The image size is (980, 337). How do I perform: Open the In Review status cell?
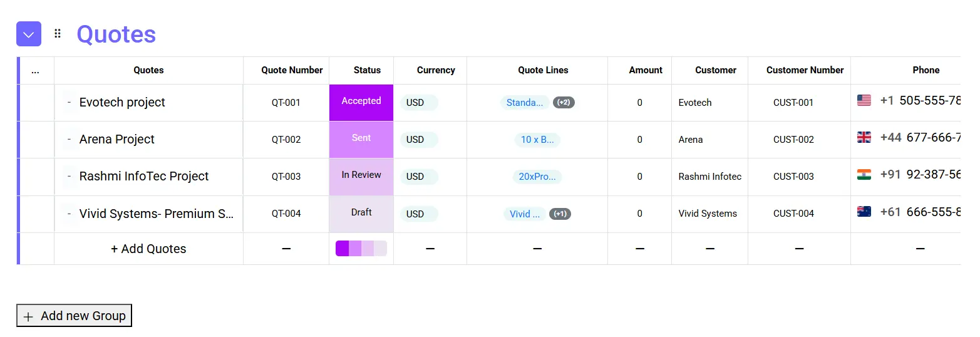[x=361, y=176]
